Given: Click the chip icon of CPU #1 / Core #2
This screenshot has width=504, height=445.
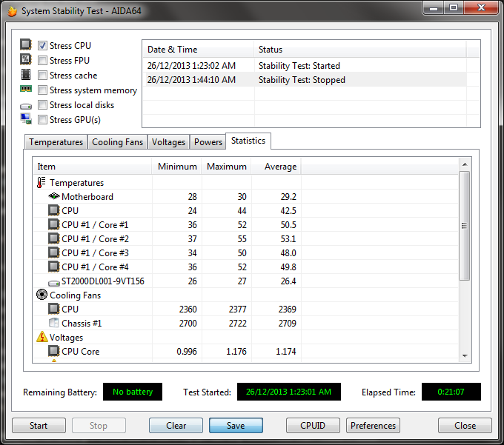Looking at the screenshot, I should coord(53,239).
